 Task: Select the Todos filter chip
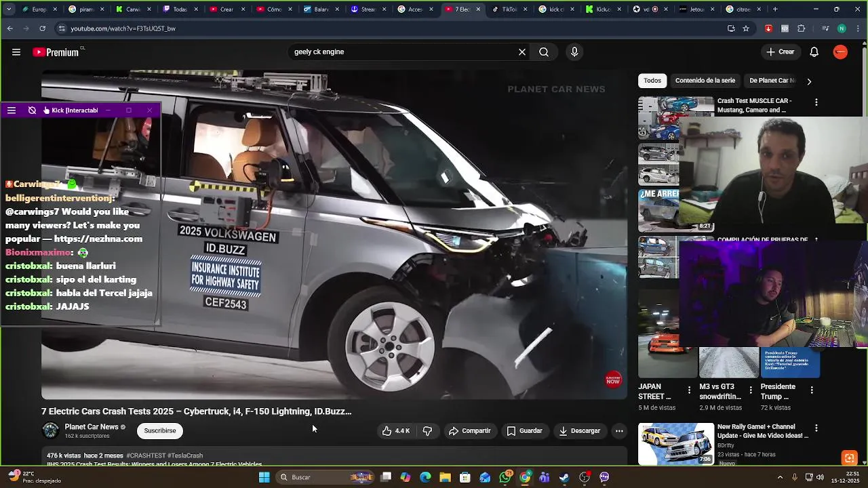point(652,81)
